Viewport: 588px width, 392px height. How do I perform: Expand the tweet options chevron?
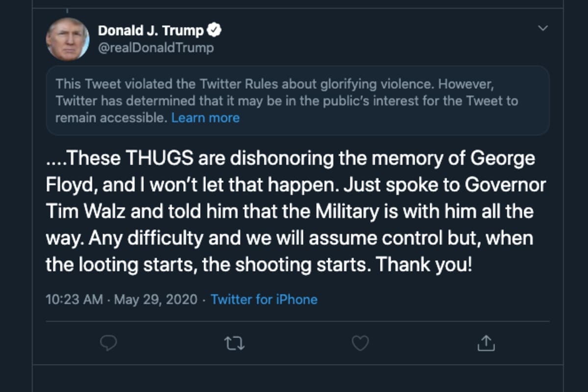click(543, 28)
